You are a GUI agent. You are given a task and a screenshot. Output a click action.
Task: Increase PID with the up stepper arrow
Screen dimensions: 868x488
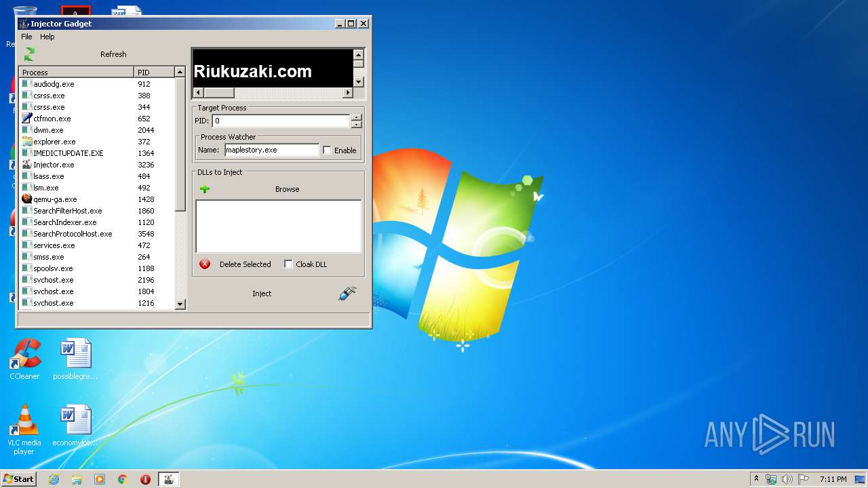tap(357, 117)
